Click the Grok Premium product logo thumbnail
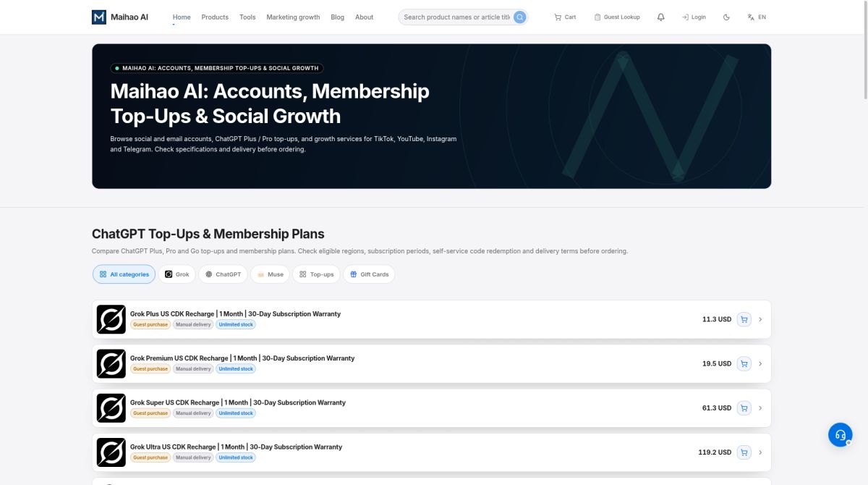 [x=111, y=363]
